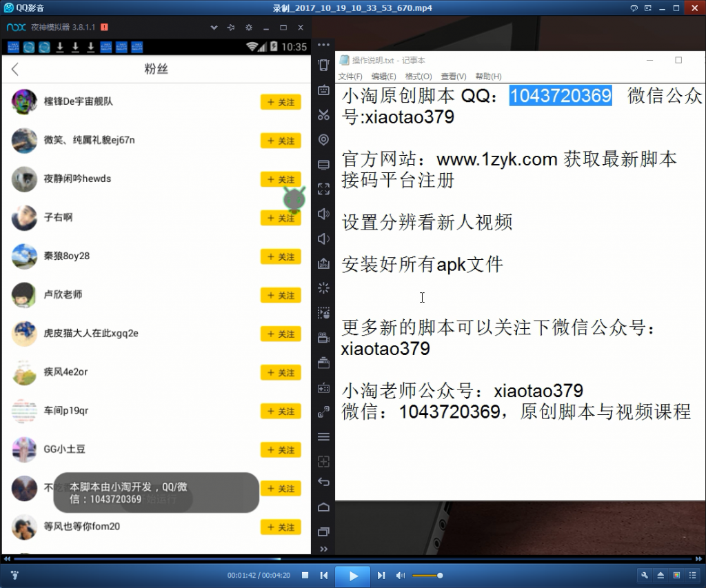Open Nox title bar dropdown arrow

coord(214,28)
